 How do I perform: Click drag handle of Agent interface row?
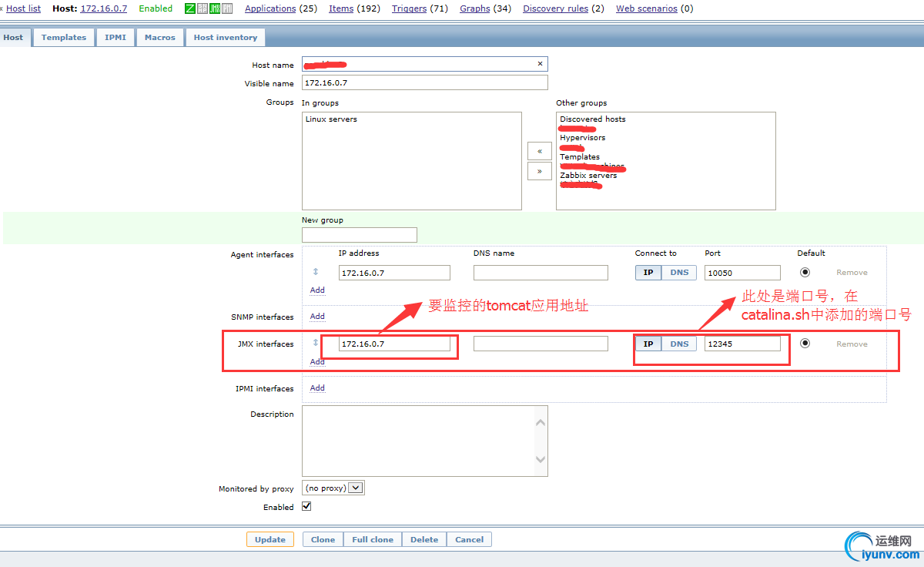click(x=315, y=272)
